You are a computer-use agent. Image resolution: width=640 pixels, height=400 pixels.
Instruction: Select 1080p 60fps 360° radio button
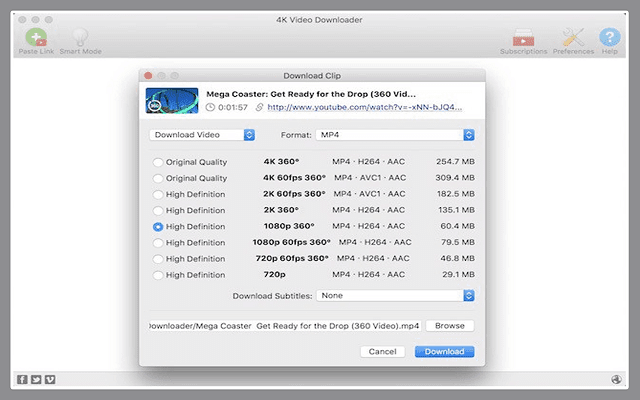coord(158,242)
